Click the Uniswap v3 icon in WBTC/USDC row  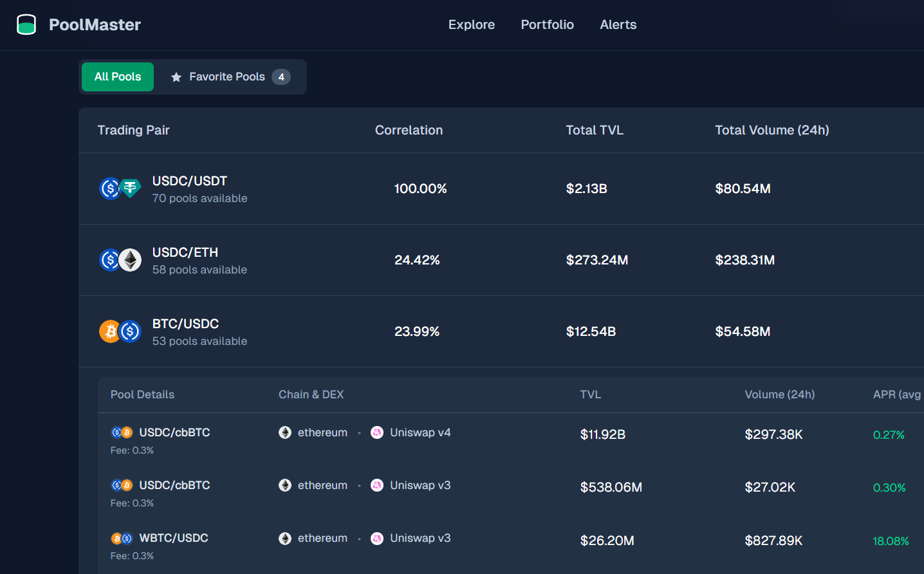tap(377, 539)
